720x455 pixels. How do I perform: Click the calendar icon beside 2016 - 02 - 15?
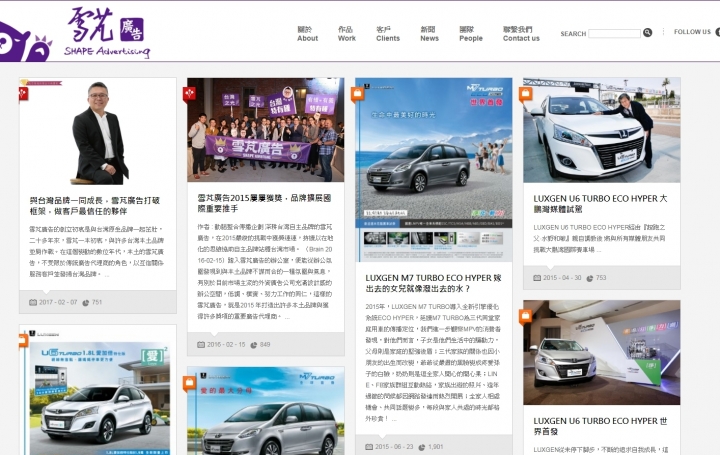click(x=201, y=345)
